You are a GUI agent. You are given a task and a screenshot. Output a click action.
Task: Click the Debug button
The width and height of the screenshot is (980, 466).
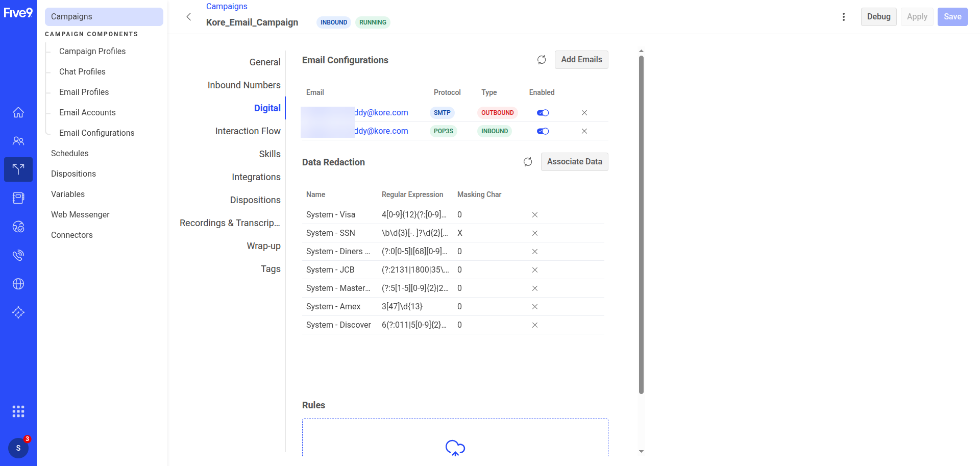878,17
